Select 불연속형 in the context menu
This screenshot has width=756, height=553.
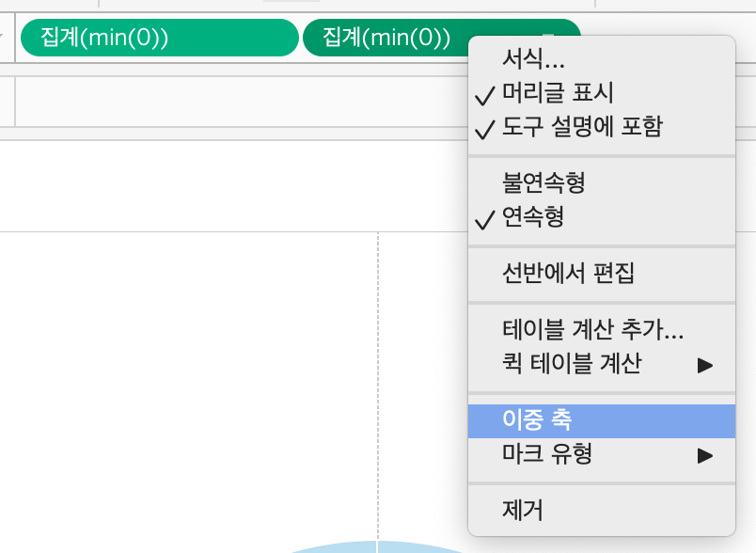(601, 182)
